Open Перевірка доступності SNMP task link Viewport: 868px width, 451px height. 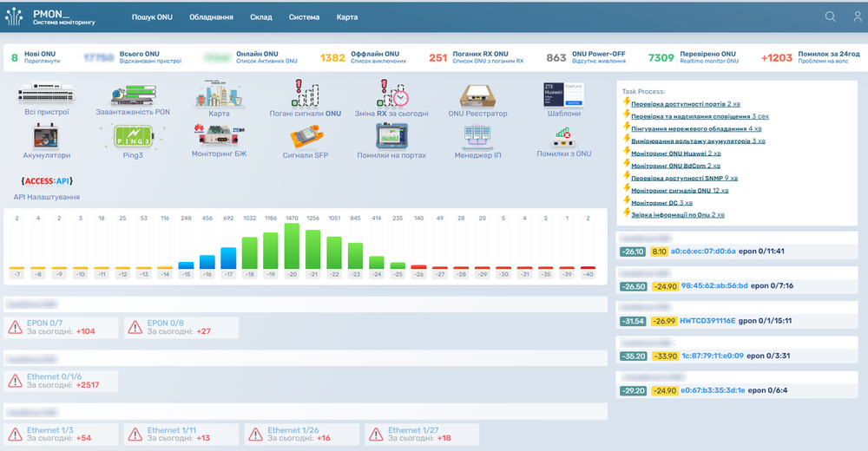(681, 177)
